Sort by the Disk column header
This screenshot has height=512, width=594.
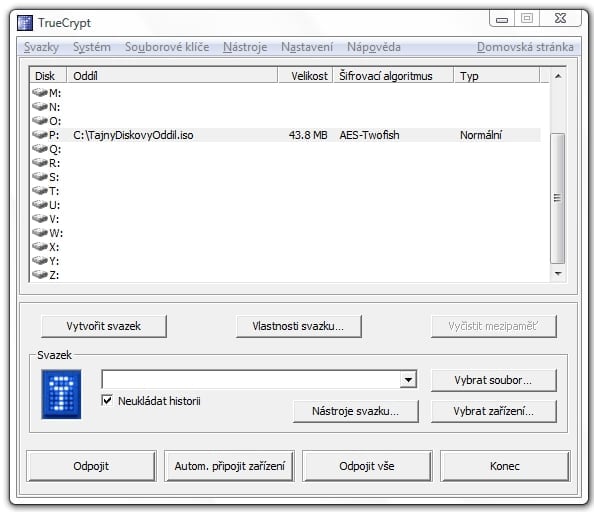tap(48, 76)
